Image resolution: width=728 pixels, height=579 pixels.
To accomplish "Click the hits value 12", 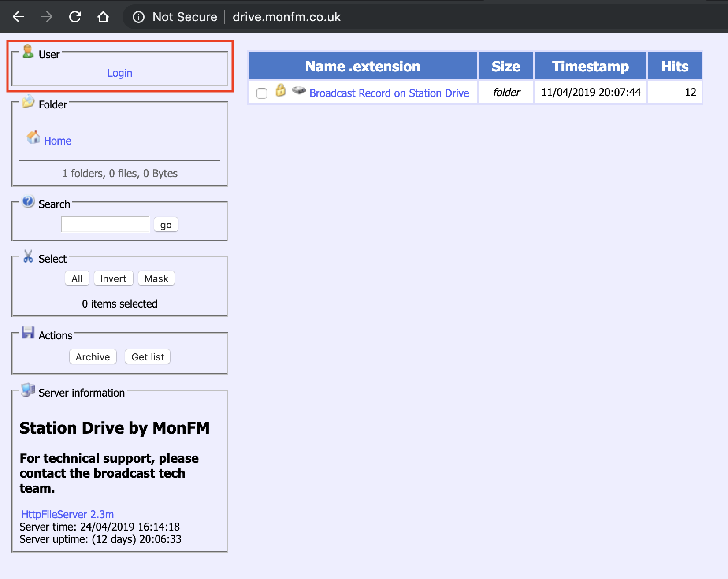I will 691,92.
